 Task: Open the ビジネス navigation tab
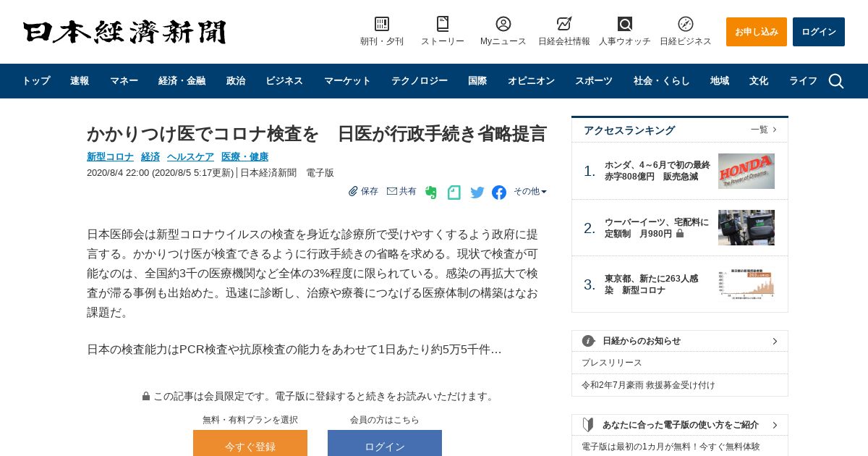284,81
